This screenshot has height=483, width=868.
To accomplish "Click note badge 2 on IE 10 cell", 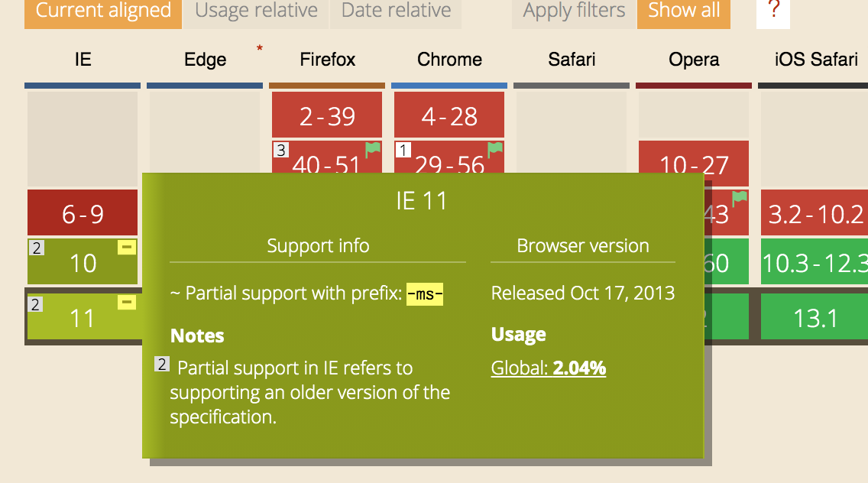I will click(x=37, y=248).
